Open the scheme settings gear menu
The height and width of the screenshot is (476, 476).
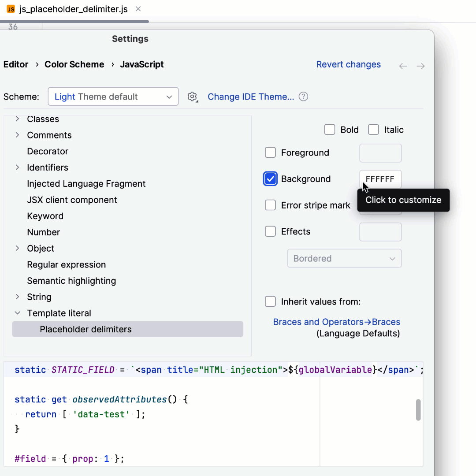click(x=193, y=97)
